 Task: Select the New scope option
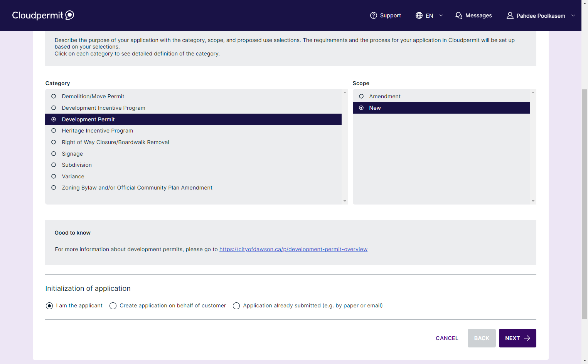click(441, 108)
